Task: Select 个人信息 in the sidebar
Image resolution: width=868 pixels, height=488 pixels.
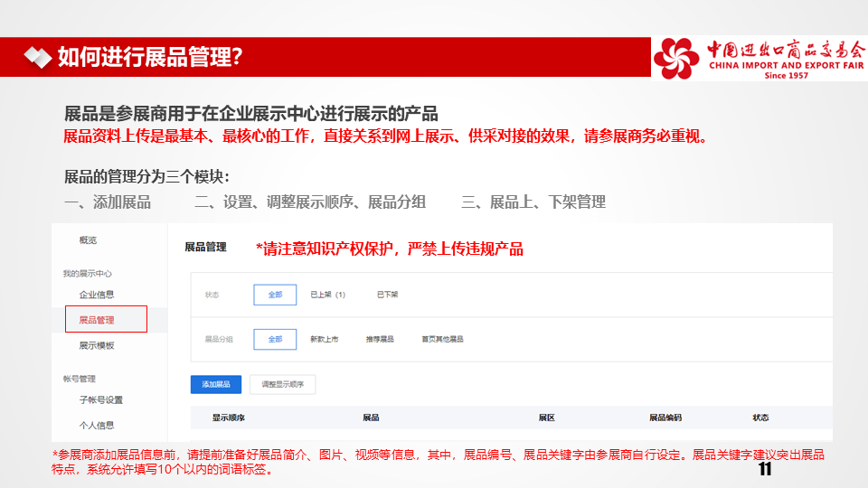Action: coord(96,425)
